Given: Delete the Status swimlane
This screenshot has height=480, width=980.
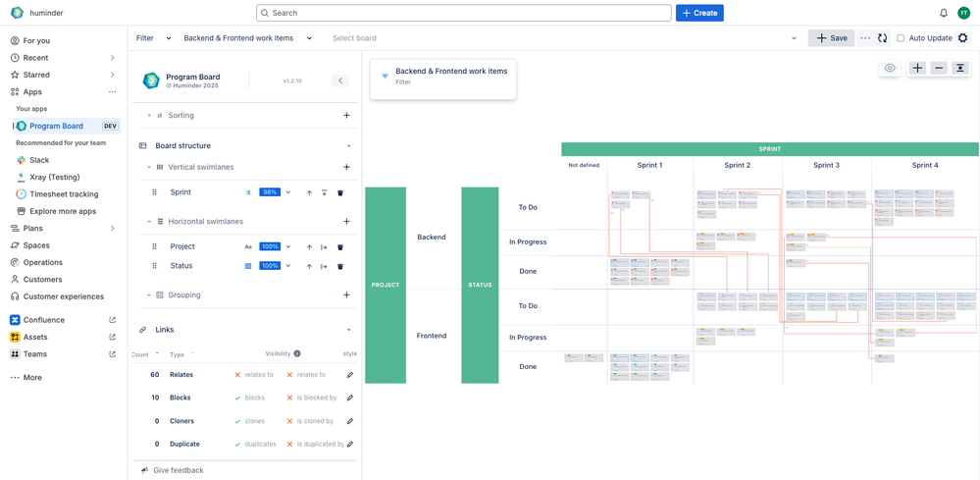Looking at the screenshot, I should (340, 266).
